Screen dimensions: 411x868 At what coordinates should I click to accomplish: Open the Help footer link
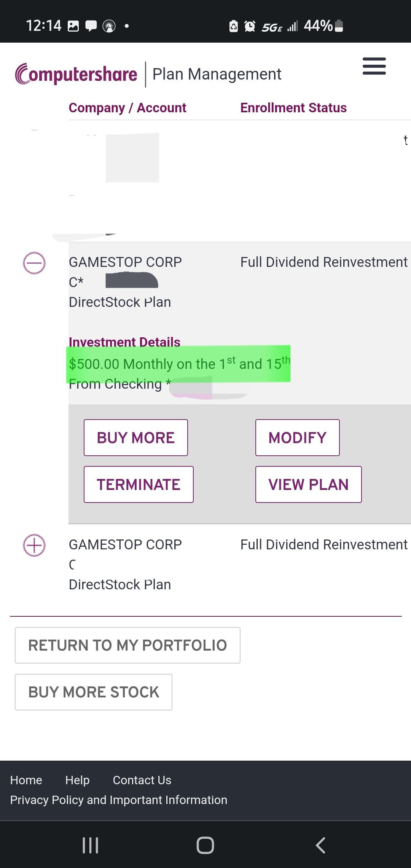click(77, 780)
